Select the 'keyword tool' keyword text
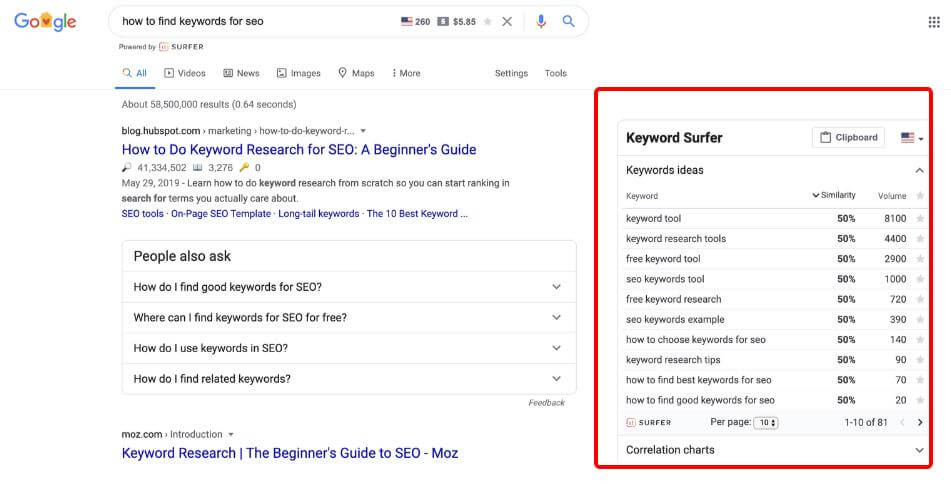951x484 pixels. (x=653, y=218)
